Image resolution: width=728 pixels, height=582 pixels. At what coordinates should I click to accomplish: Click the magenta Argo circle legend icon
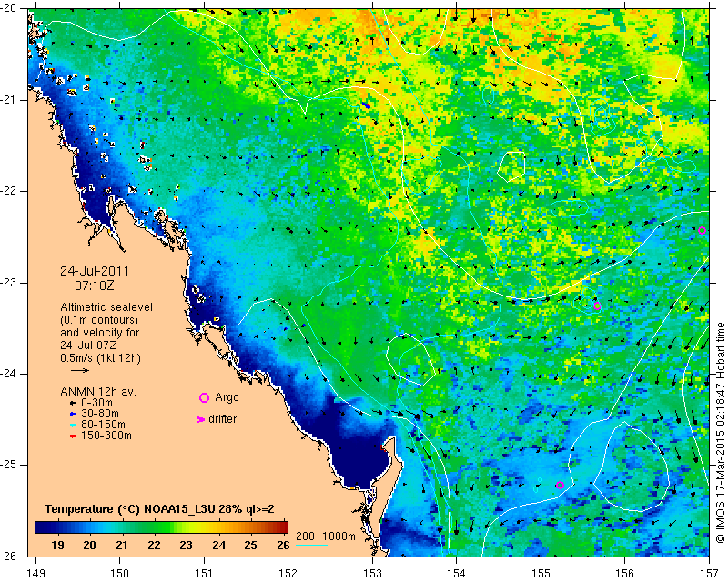(204, 397)
